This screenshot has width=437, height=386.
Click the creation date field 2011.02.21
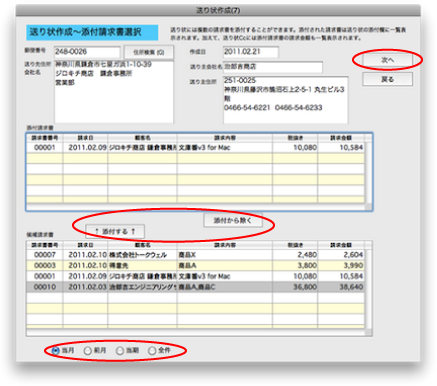[251, 52]
